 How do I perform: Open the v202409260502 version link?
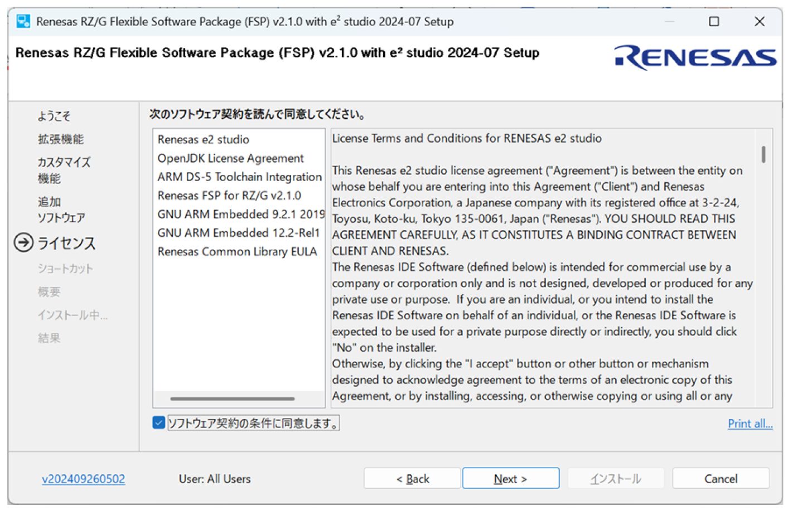pyautogui.click(x=83, y=479)
